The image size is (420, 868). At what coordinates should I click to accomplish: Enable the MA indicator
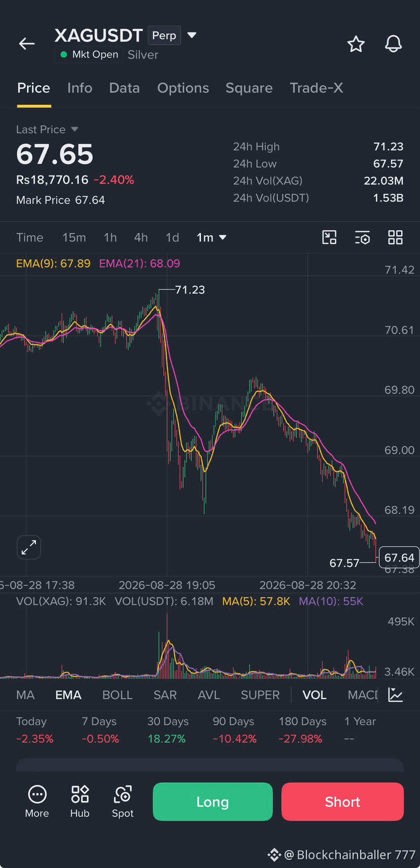click(x=25, y=695)
